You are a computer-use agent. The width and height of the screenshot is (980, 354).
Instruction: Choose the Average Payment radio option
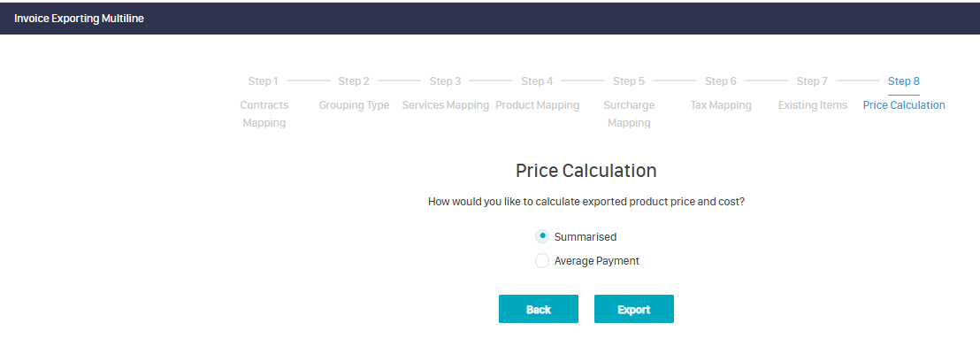coord(542,261)
